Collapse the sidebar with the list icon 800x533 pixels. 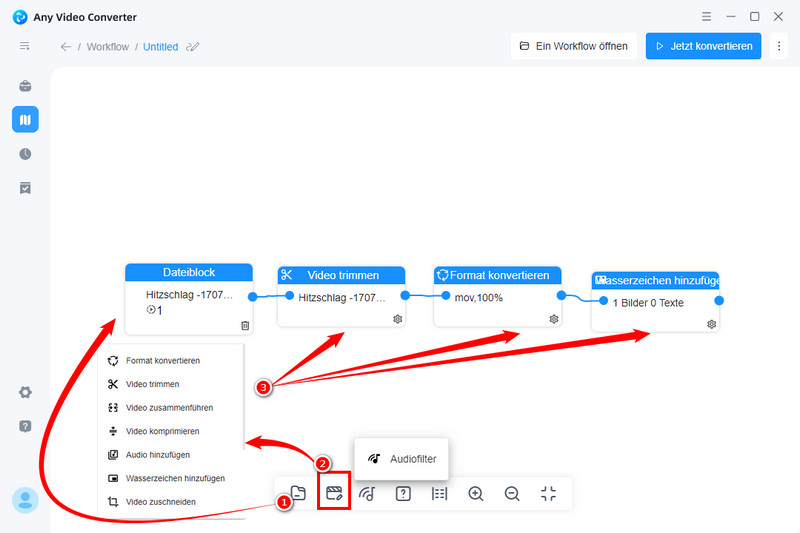click(24, 46)
